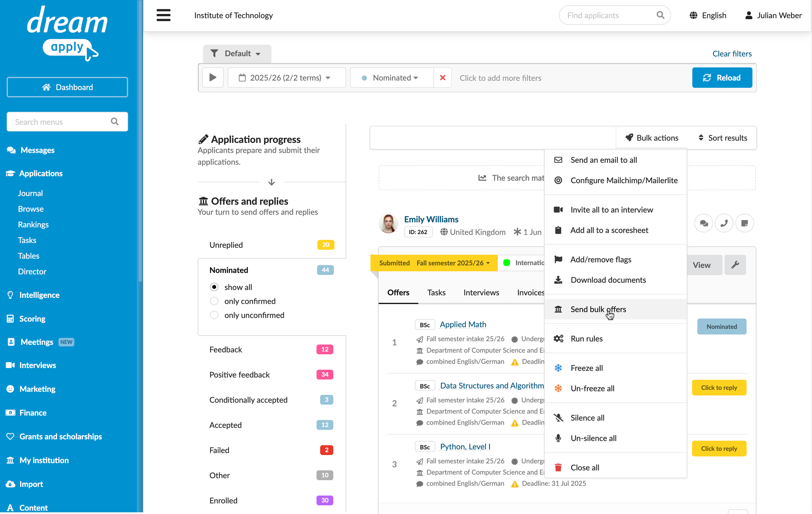812x514 pixels.
Task: Switch to the Interviews tab in application card
Action: point(481,293)
